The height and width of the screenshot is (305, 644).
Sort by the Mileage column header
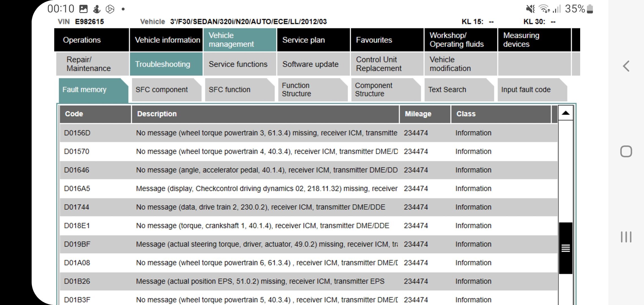point(425,114)
